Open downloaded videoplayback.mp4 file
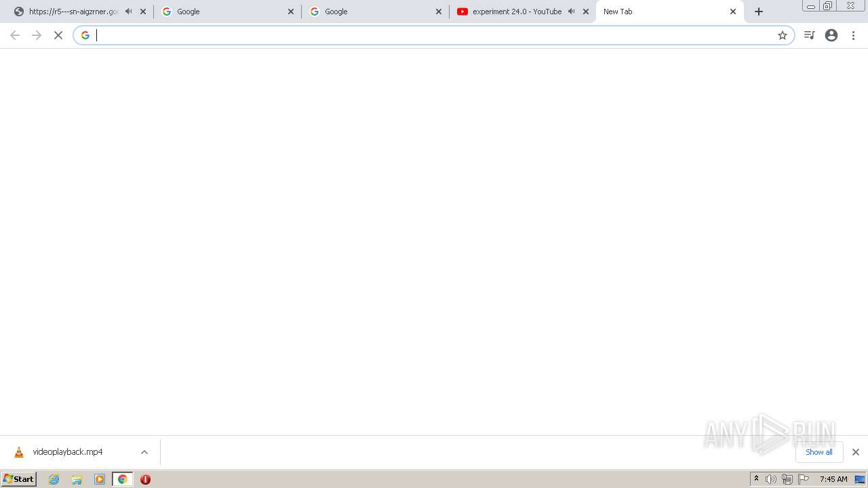868x488 pixels. [68, 452]
